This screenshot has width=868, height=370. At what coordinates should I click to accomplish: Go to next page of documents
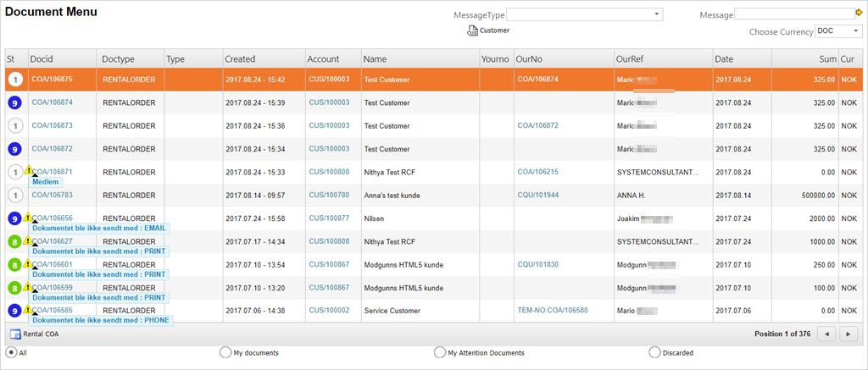[848, 334]
